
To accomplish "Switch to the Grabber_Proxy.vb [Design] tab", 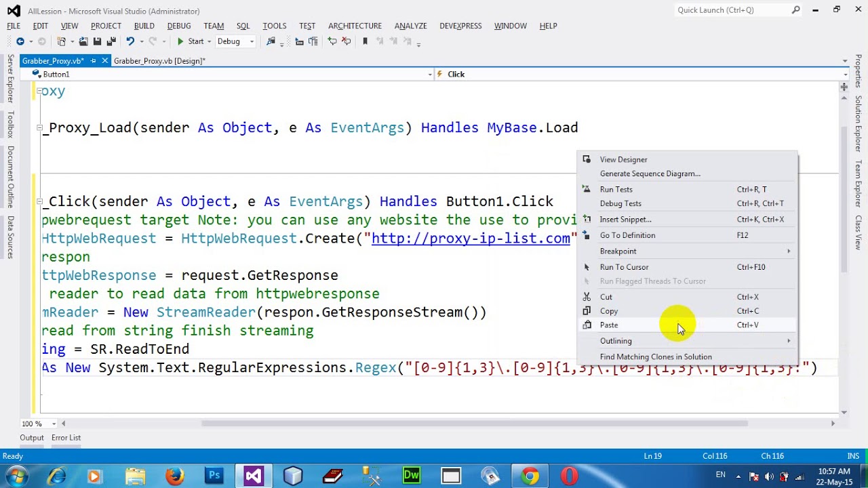I will click(x=159, y=61).
